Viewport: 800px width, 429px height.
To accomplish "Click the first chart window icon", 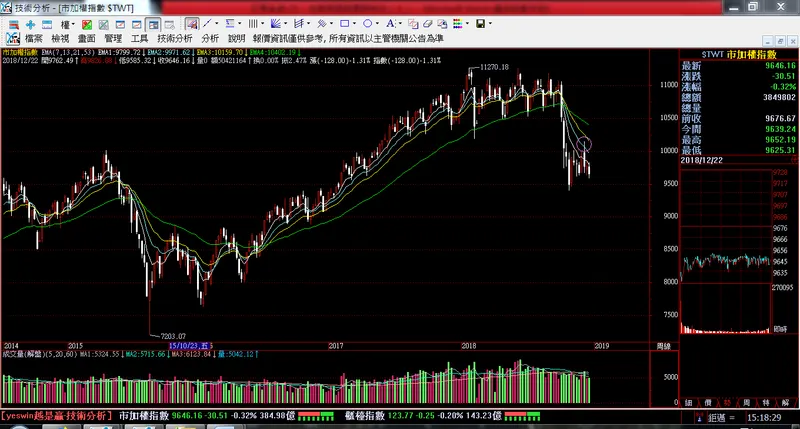I will click(x=120, y=24).
